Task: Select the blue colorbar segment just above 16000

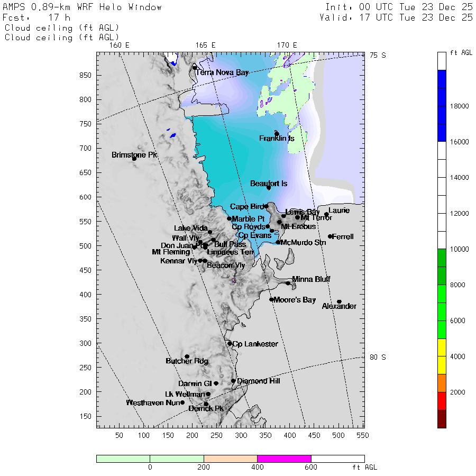Action: coord(442,133)
